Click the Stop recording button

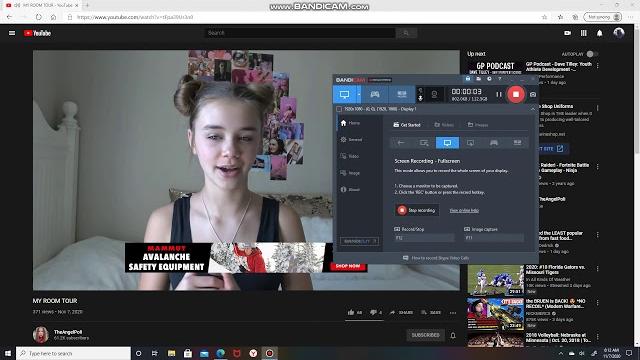tap(417, 210)
